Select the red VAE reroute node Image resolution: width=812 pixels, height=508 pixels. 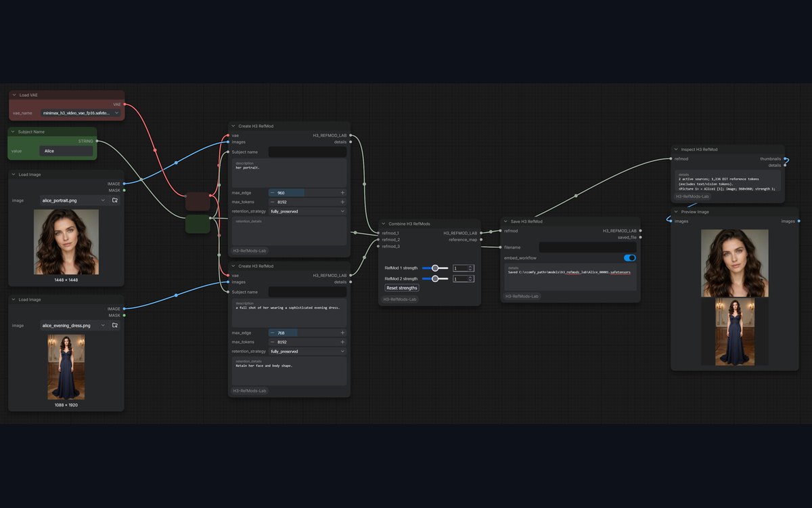pyautogui.click(x=198, y=201)
